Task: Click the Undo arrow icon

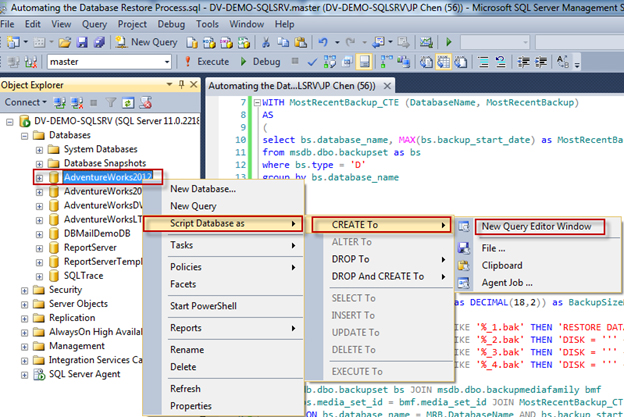Action: pos(323,42)
